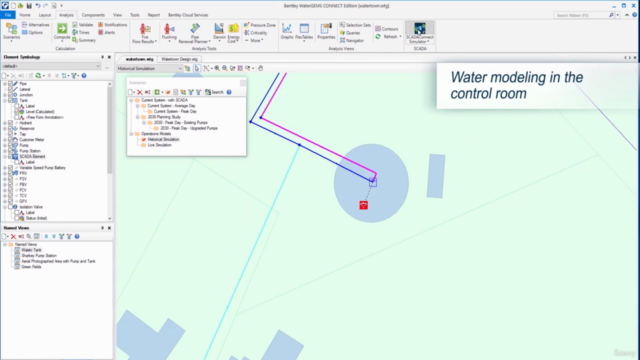Open the Bentley Cloud Services tab
The width and height of the screenshot is (640, 360).
pos(188,15)
